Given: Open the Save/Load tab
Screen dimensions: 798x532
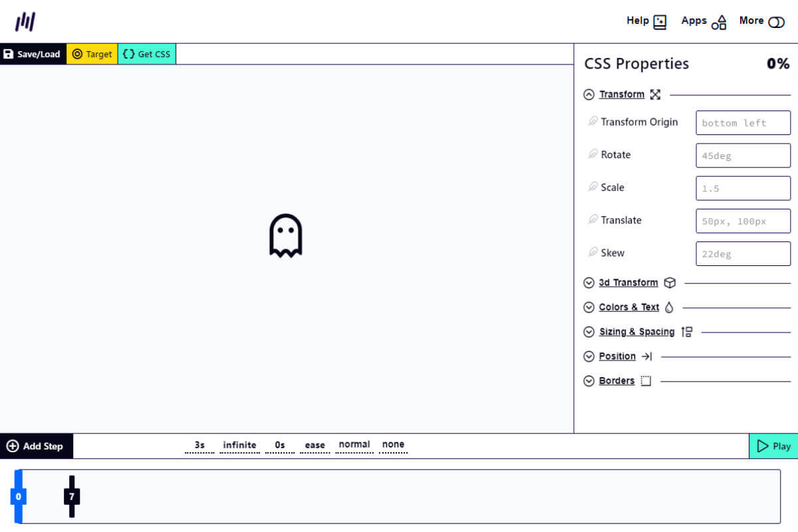Looking at the screenshot, I should [x=33, y=54].
